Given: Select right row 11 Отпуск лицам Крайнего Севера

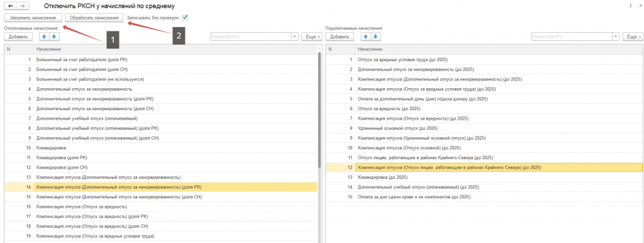Looking at the screenshot, I should (x=484, y=158).
